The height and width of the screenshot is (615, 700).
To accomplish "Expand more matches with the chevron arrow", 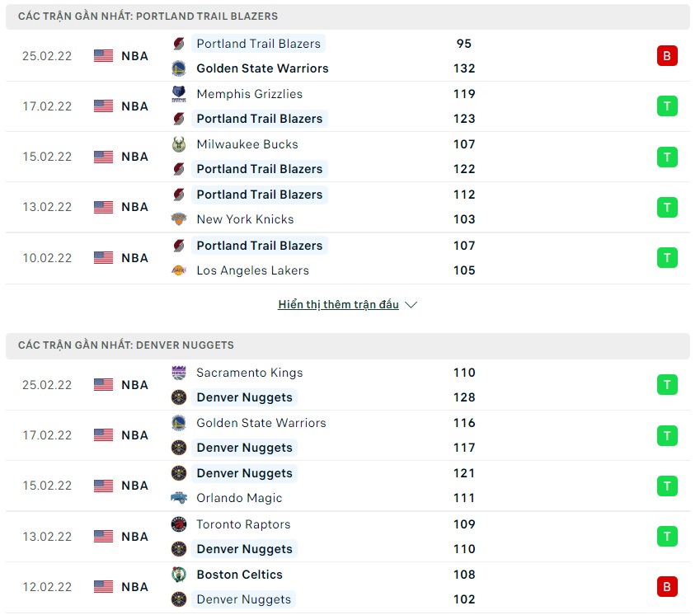I will [411, 305].
